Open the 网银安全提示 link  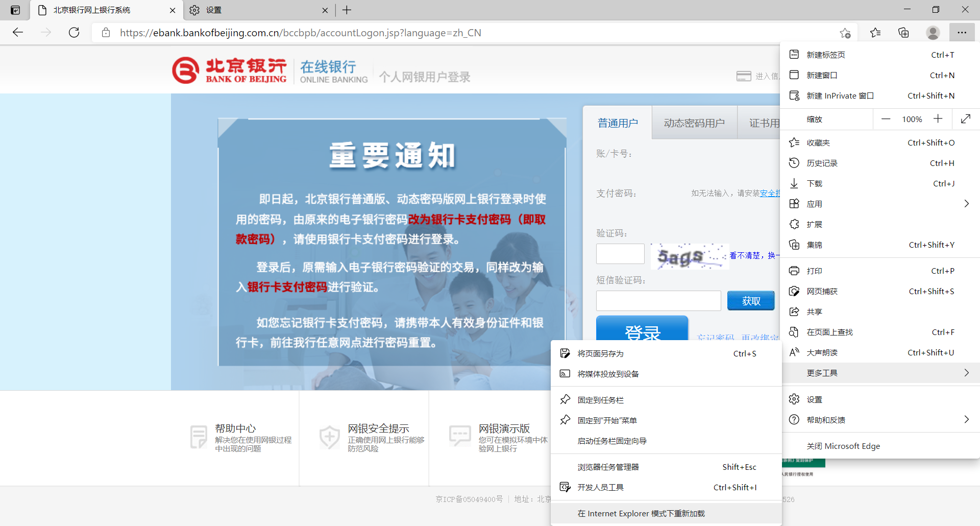click(x=378, y=428)
